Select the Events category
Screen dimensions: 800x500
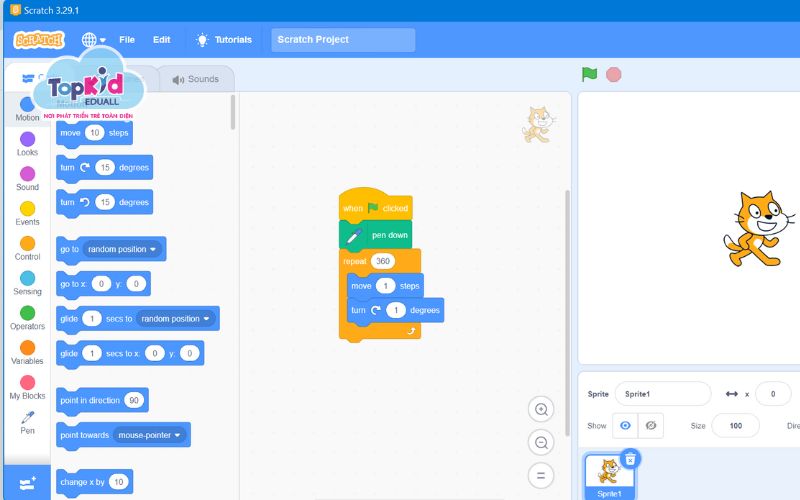(27, 213)
